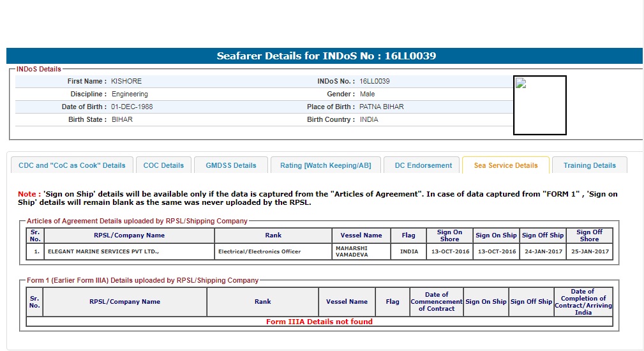Click the Sign Off Ship date 24-JAN-2017
The height and width of the screenshot is (351, 644).
pyautogui.click(x=543, y=251)
